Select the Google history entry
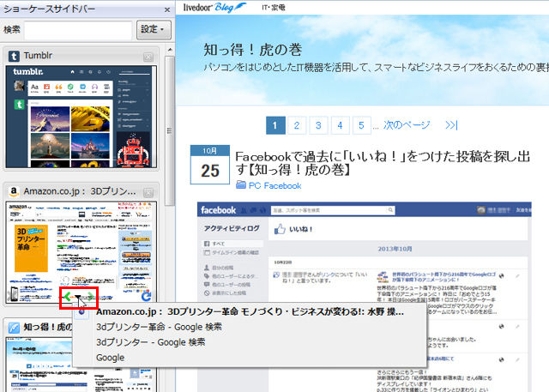The image size is (549, 392). point(111,358)
